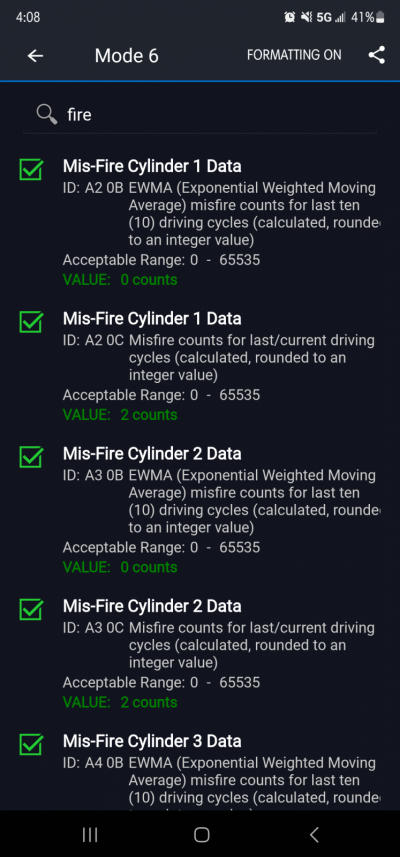Image resolution: width=400 pixels, height=857 pixels.
Task: Toggle checkbox for Cylinder 1 A2 0C
Action: tap(31, 321)
